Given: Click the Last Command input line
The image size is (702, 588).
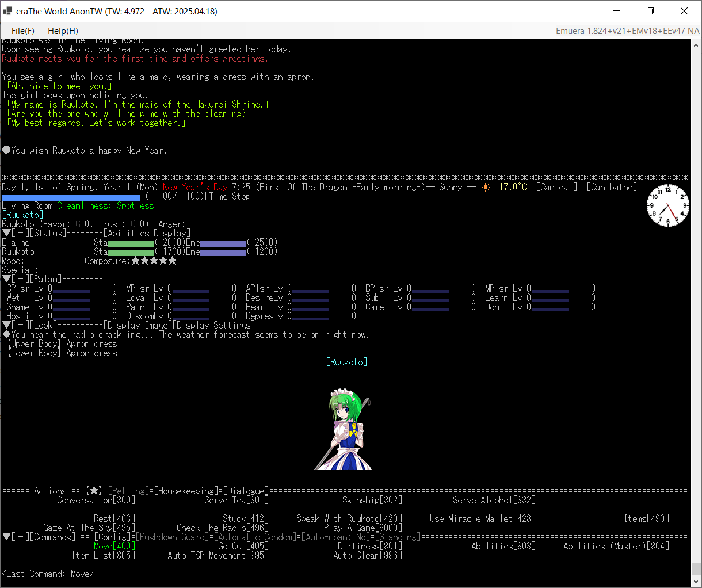Looking at the screenshot, I should click(x=48, y=574).
